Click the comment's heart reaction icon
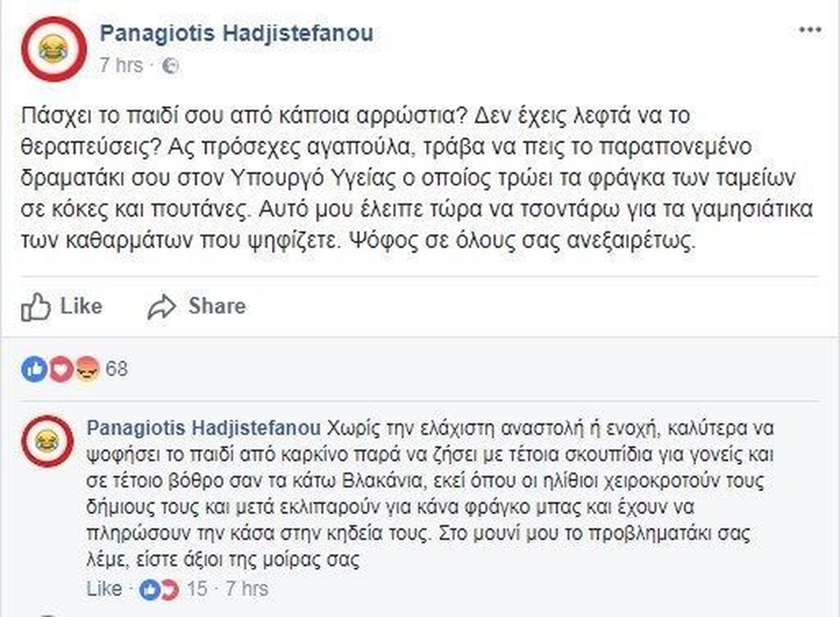Viewport: 840px width, 617px height. click(169, 589)
